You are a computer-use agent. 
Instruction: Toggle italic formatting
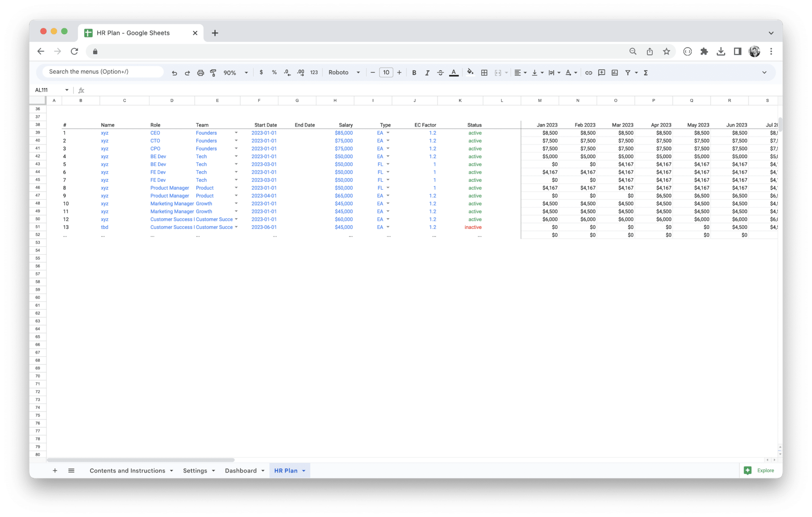(x=427, y=72)
